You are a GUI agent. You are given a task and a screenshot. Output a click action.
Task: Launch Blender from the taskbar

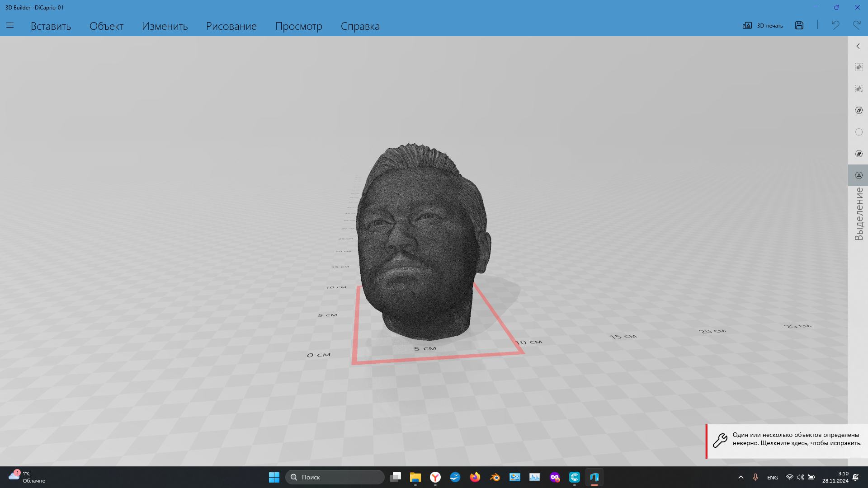coord(495,477)
